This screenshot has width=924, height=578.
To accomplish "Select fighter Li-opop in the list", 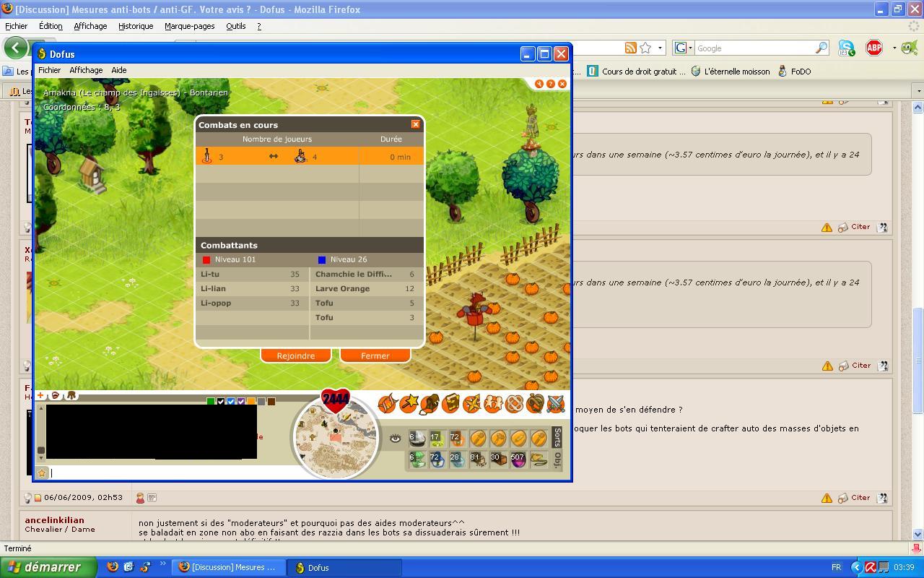I will pyautogui.click(x=252, y=303).
